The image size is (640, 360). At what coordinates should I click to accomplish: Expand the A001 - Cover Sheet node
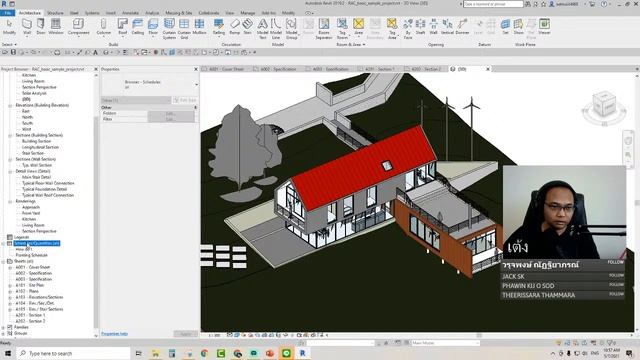click(x=10, y=267)
